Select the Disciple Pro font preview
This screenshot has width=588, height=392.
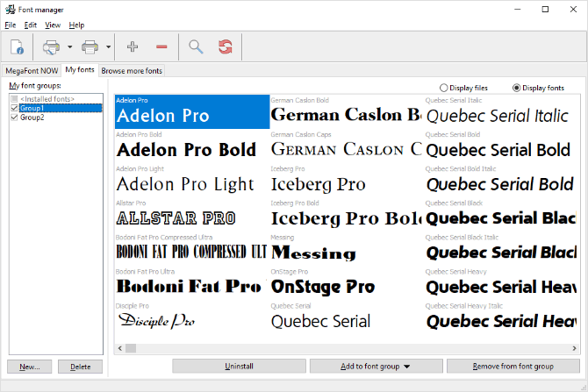tap(192, 317)
